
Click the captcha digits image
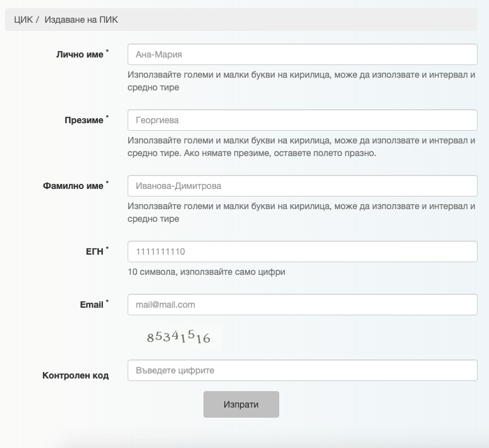tap(178, 337)
